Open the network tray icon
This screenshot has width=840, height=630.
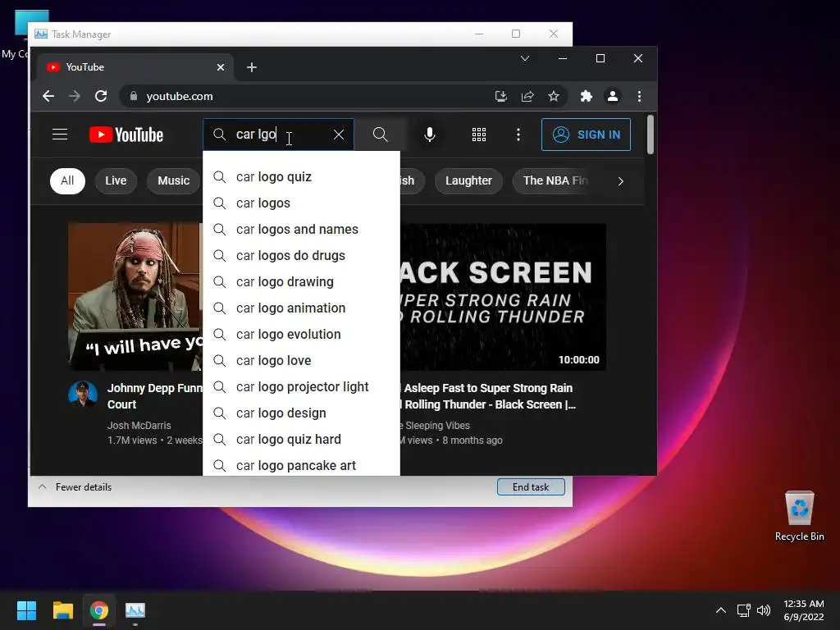(743, 610)
